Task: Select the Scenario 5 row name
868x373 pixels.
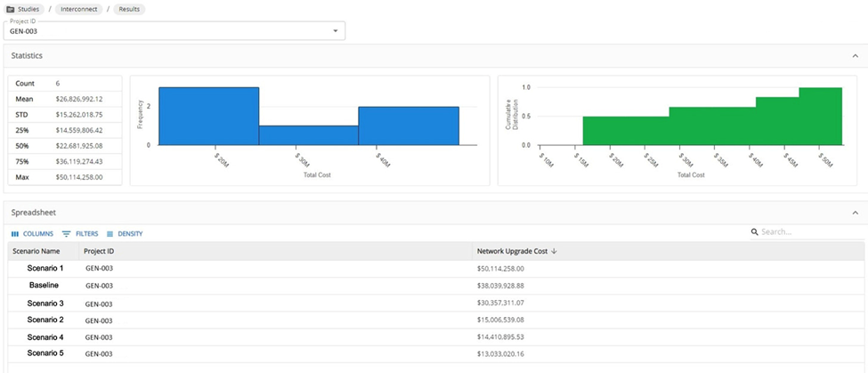Action: 45,353
